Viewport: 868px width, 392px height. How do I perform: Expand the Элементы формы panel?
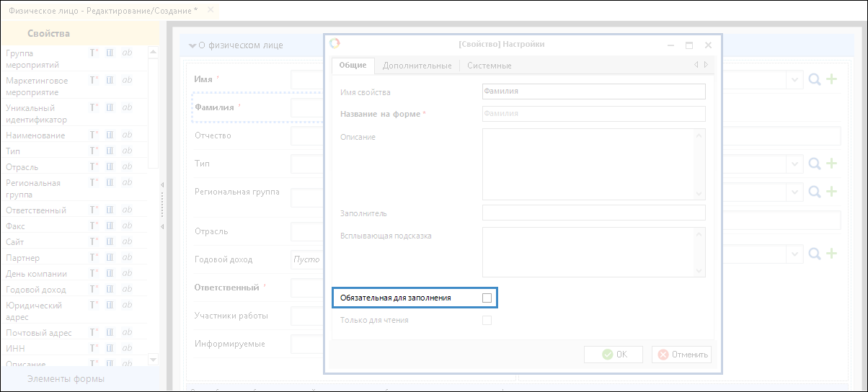pyautogui.click(x=66, y=379)
